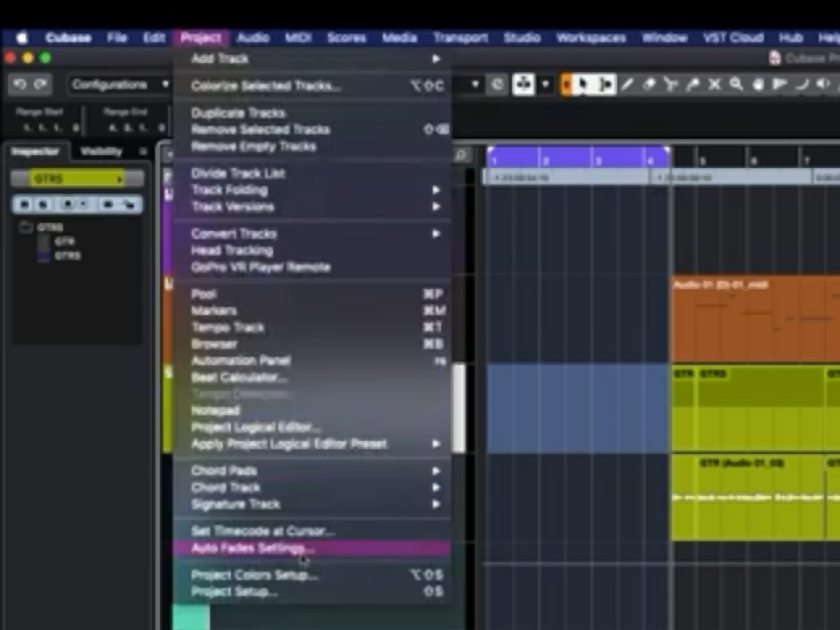
Task: Open Markers from the Project menu
Action: point(313,310)
